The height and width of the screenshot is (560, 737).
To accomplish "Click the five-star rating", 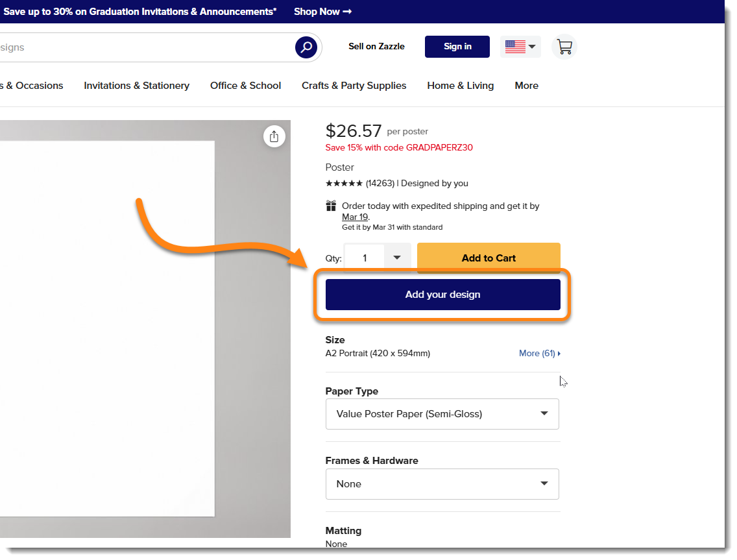I will click(x=344, y=184).
